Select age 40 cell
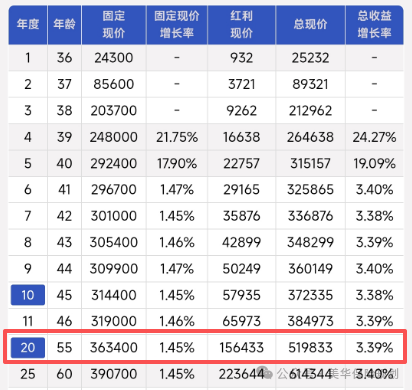The height and width of the screenshot is (390, 412). [64, 163]
